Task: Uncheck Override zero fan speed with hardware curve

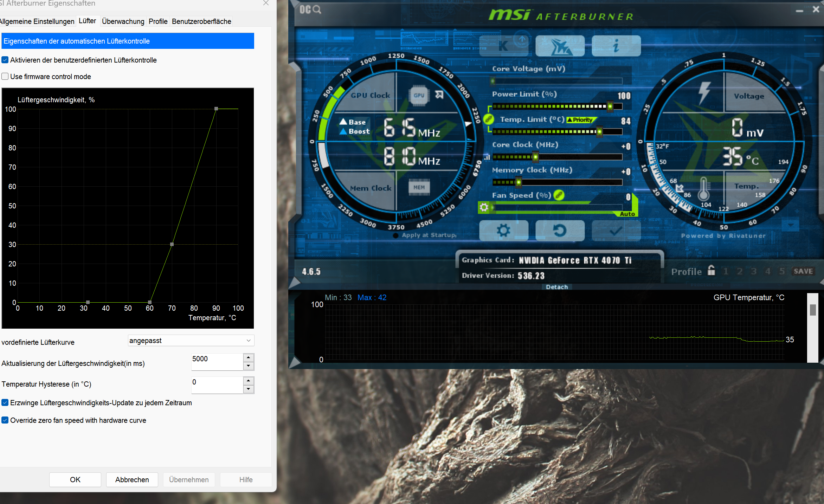Action: [5, 420]
